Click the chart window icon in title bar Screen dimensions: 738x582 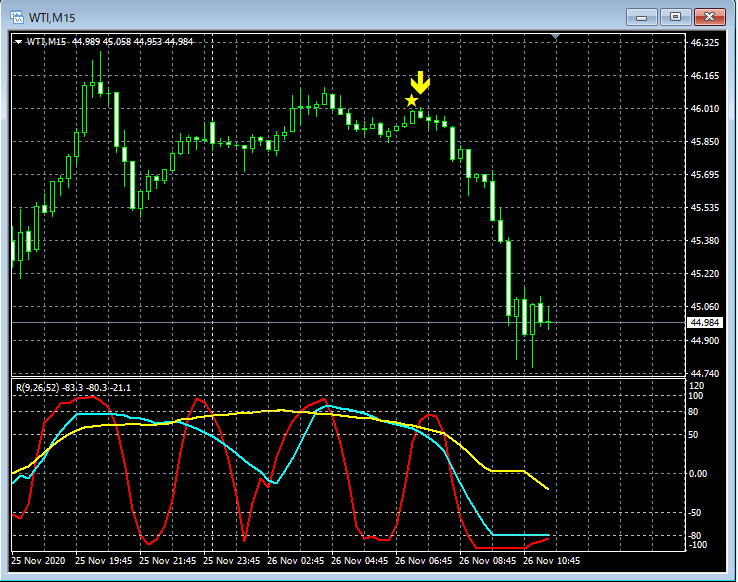[18, 17]
